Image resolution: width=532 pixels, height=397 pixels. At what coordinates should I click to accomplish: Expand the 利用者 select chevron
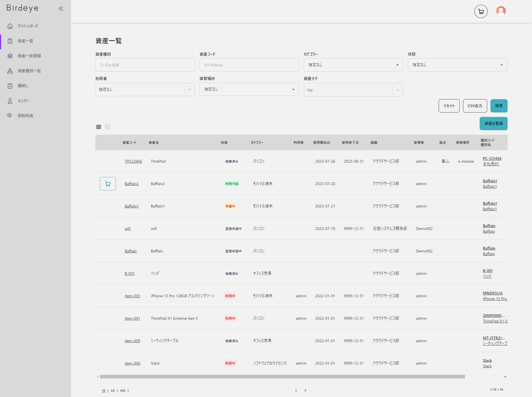190,89
